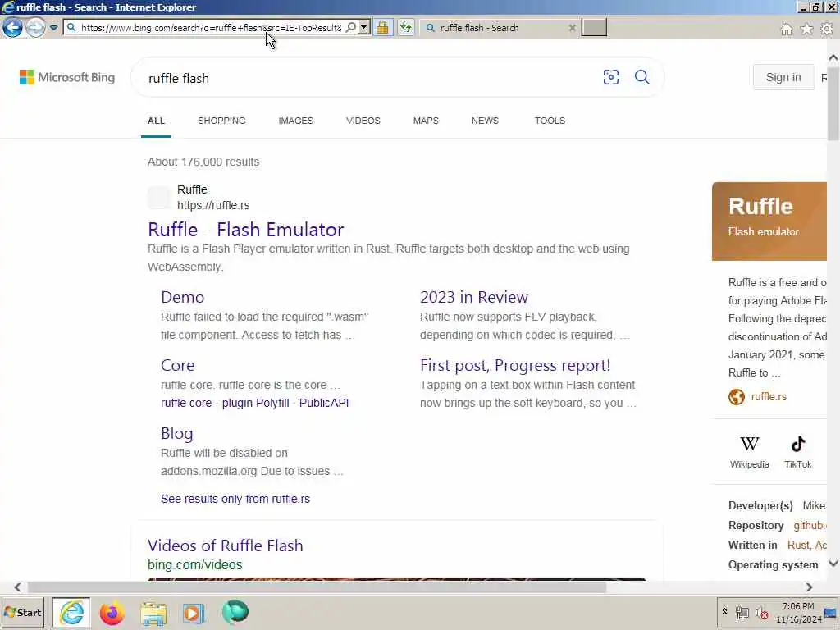Click the horizontal scrollbar right arrow

click(808, 587)
